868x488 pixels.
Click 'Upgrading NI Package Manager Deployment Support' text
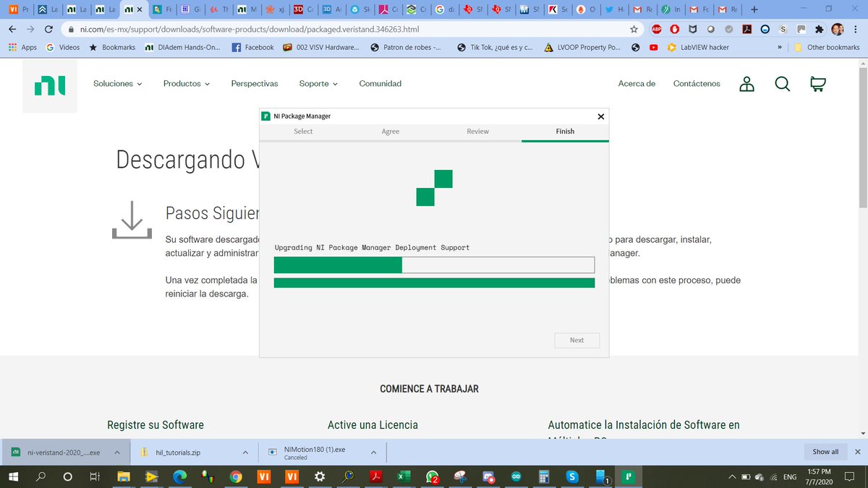point(372,247)
